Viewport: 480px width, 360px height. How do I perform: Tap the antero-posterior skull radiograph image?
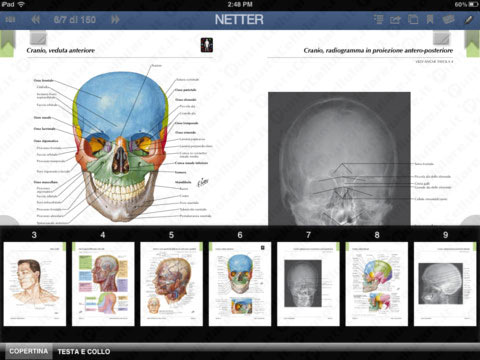pos(339,159)
